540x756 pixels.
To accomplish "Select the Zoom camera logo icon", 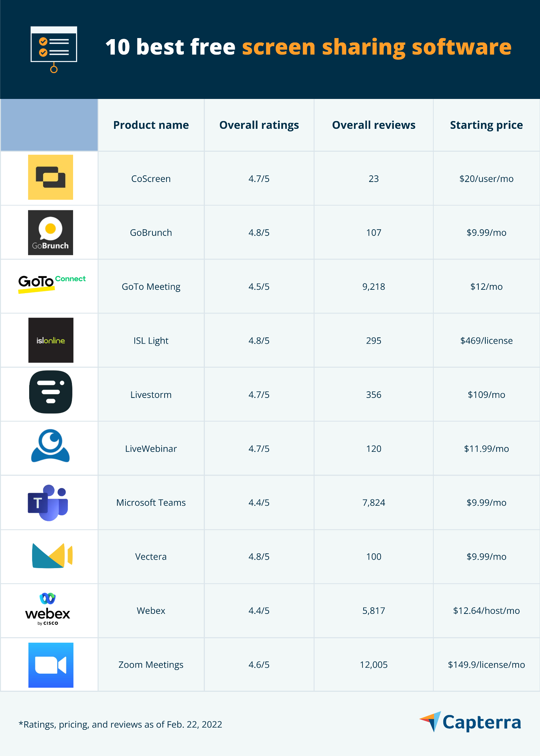I will [51, 665].
